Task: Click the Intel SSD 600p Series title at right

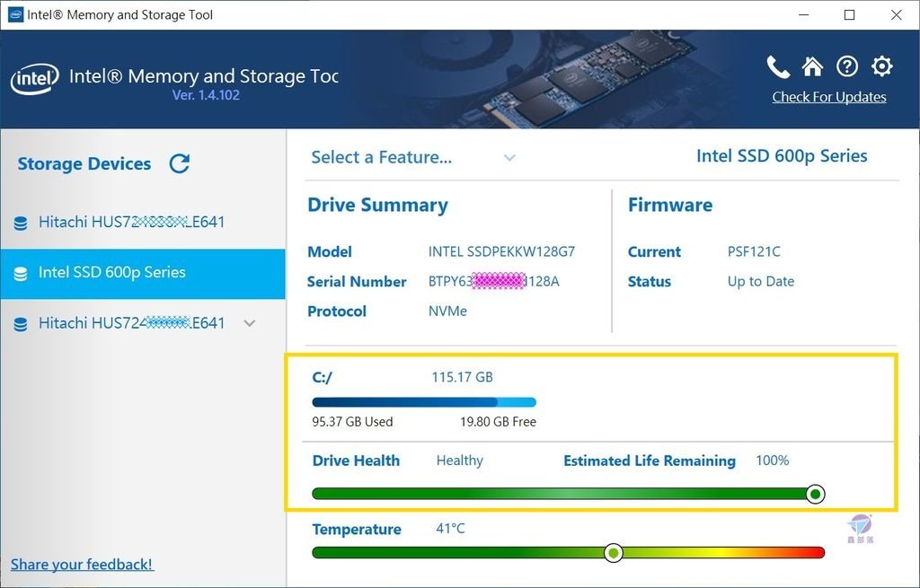Action: (x=782, y=156)
